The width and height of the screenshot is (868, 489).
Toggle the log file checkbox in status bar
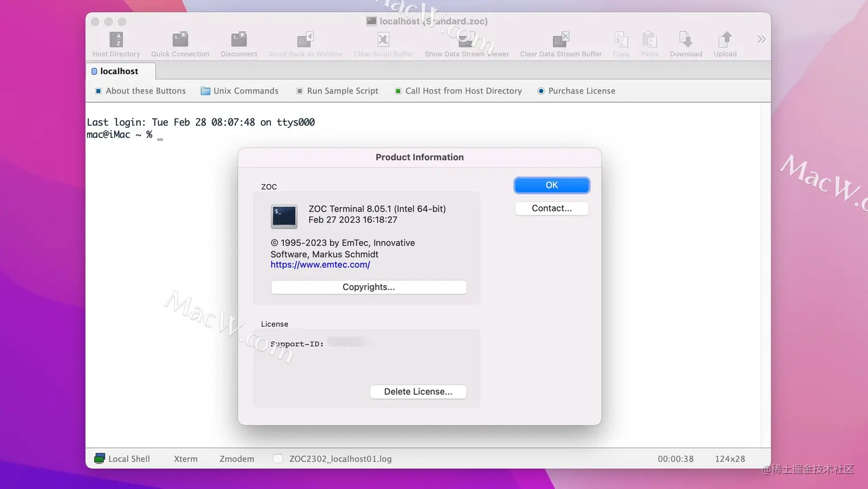pyautogui.click(x=278, y=459)
